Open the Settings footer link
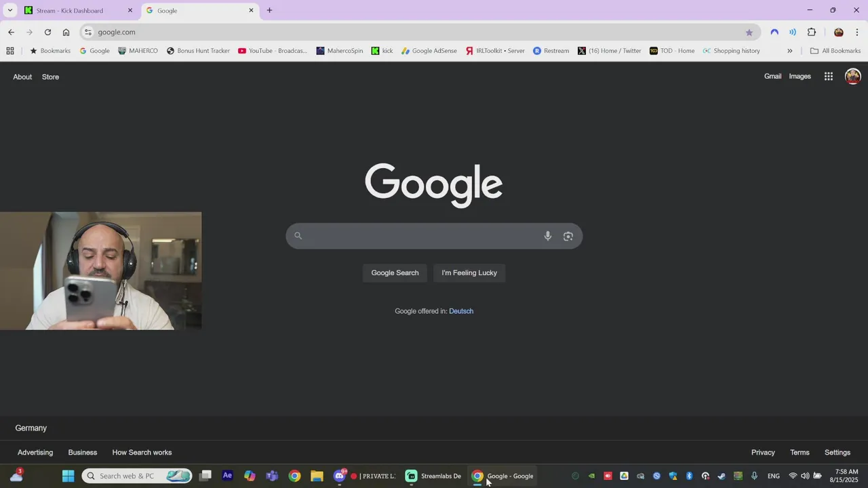The height and width of the screenshot is (488, 868). coord(837,453)
